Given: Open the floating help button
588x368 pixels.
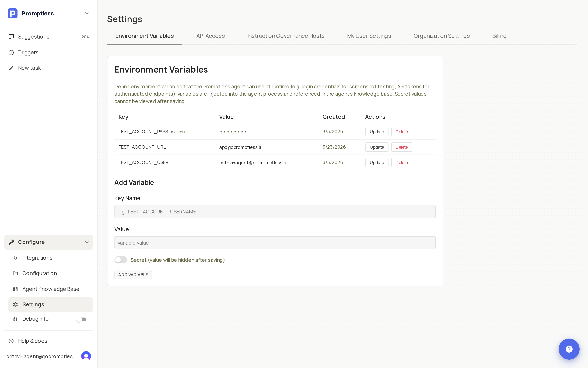Looking at the screenshot, I should click(569, 349).
